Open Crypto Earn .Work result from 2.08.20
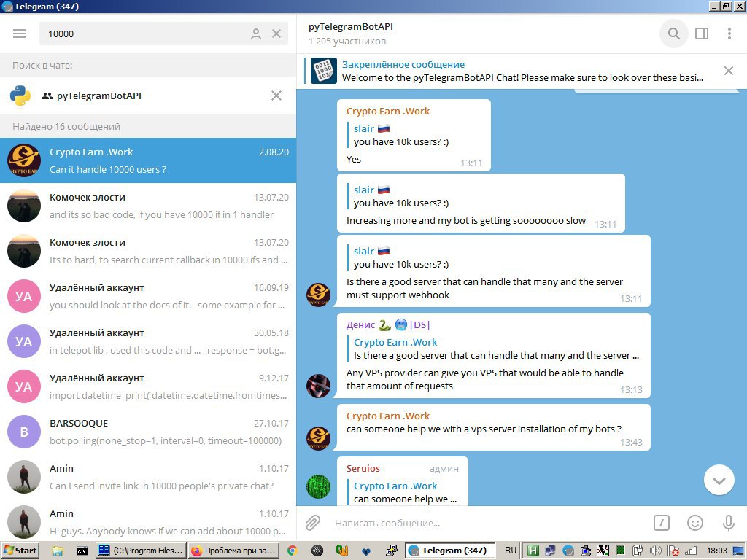This screenshot has width=747, height=560. pos(148,160)
